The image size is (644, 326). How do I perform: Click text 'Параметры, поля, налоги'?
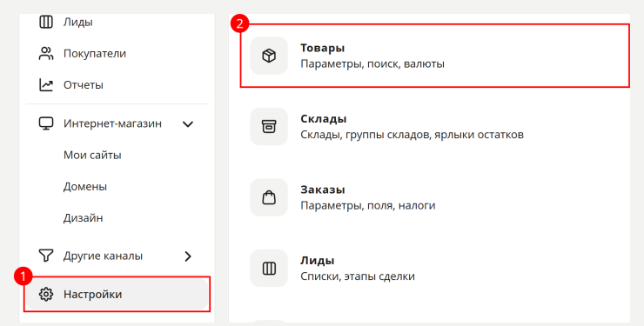367,205
